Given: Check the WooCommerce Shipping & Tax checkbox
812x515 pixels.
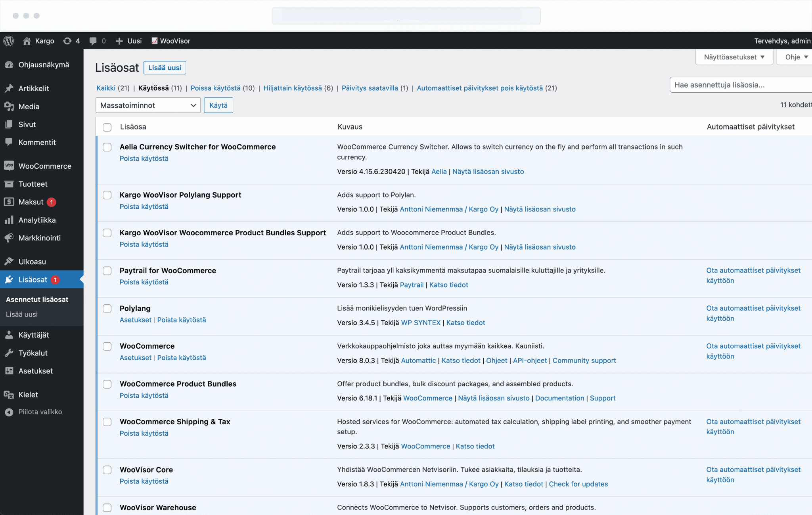Looking at the screenshot, I should click(x=107, y=422).
